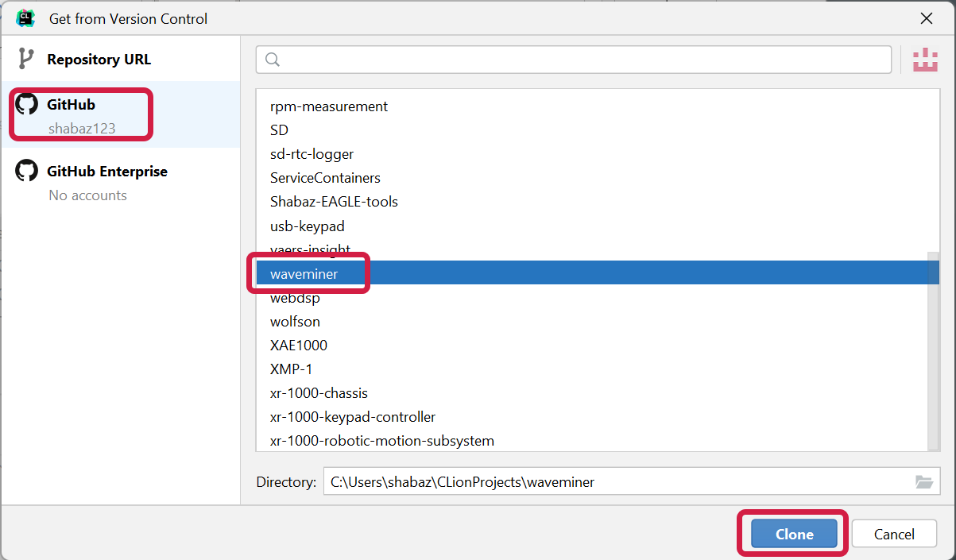
Task: Click the repository search field
Action: tap(574, 60)
